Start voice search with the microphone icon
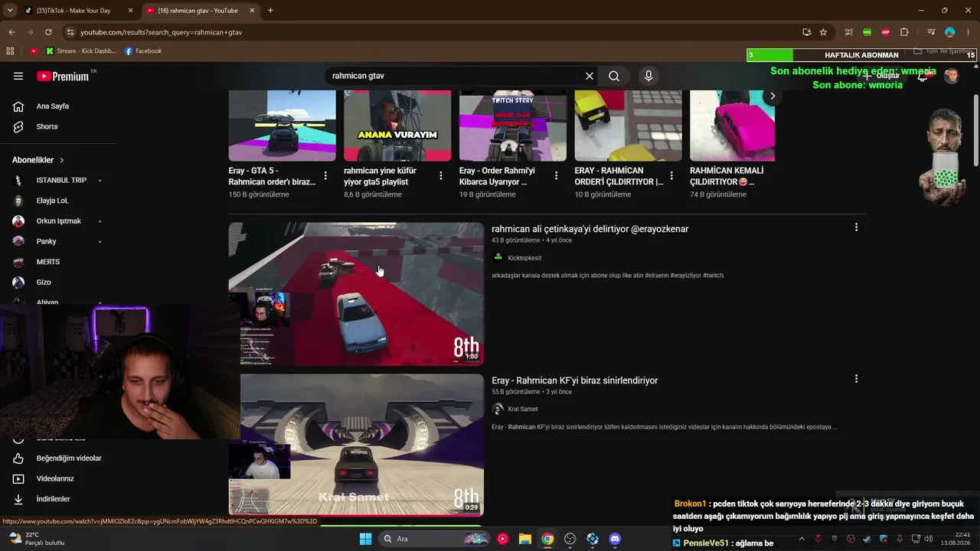Image resolution: width=980 pixels, height=551 pixels. point(648,76)
